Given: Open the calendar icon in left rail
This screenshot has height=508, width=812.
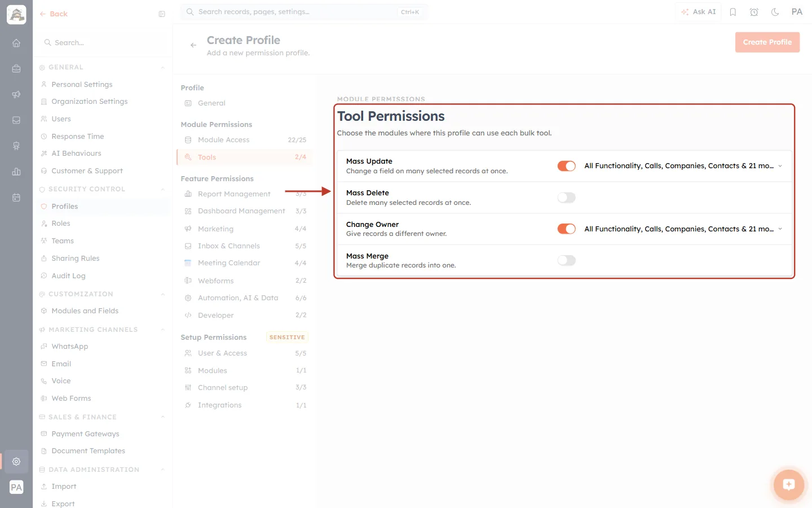Looking at the screenshot, I should [16, 198].
